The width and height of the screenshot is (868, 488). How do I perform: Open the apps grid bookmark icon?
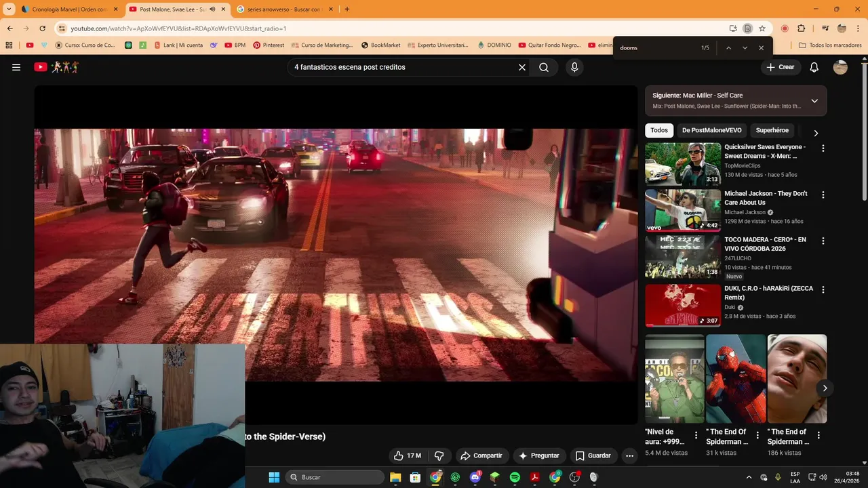[9, 45]
